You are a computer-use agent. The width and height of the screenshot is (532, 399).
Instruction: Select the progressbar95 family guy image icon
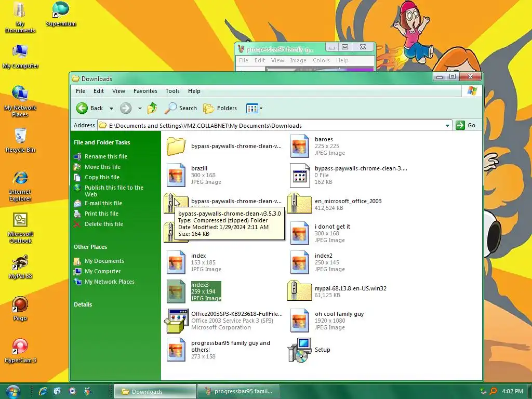click(x=176, y=350)
